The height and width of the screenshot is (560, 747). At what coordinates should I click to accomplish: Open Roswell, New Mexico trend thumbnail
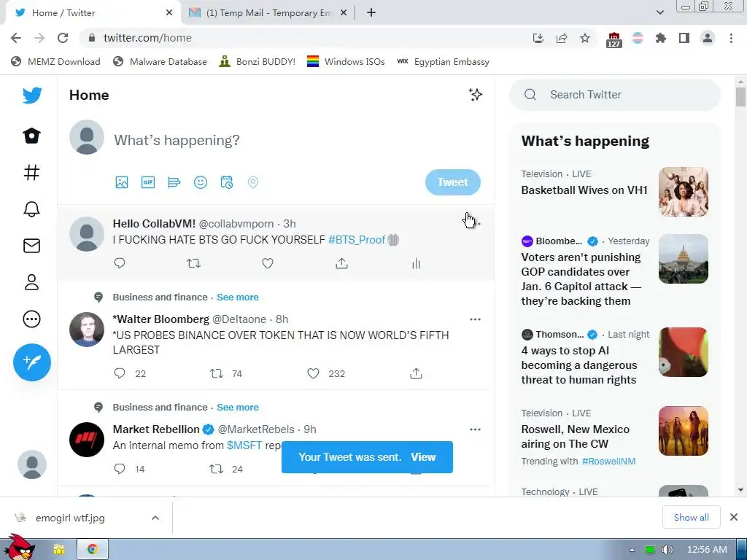point(683,431)
